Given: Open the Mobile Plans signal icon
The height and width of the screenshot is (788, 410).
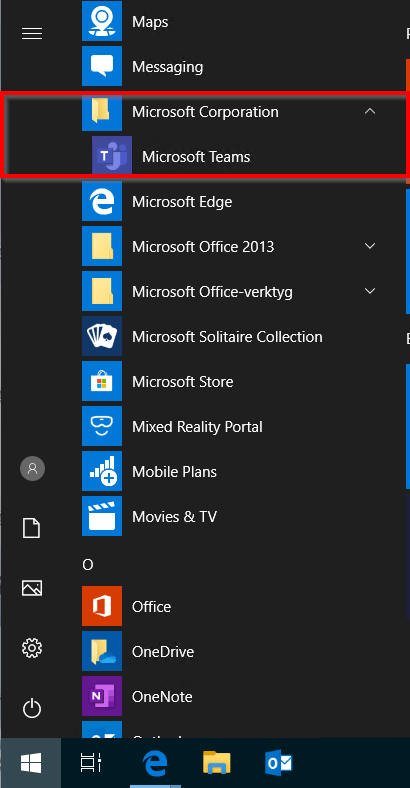Looking at the screenshot, I should click(102, 471).
